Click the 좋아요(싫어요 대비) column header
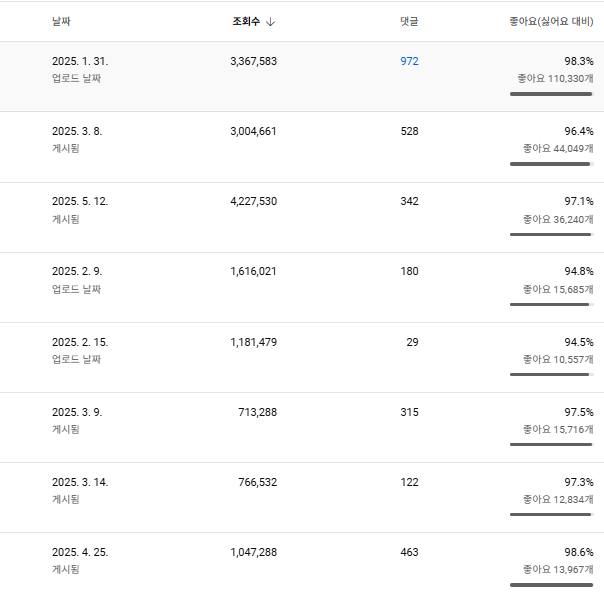This screenshot has height=601, width=604. pyautogui.click(x=550, y=21)
